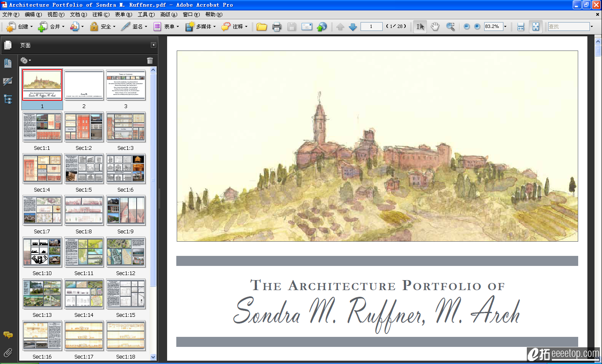602x364 pixels.
Task: Open the 视图(V) menu
Action: click(56, 15)
